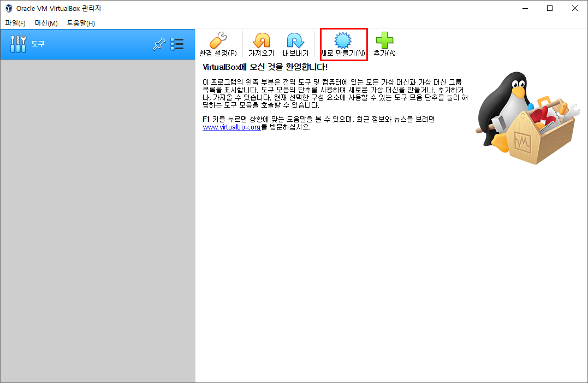Click the VirtualBox app icon in title bar
This screenshot has height=383, width=588.
click(9, 8)
